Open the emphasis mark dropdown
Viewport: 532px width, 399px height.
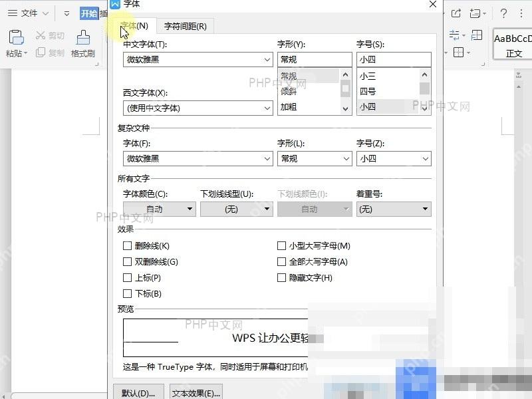click(394, 209)
